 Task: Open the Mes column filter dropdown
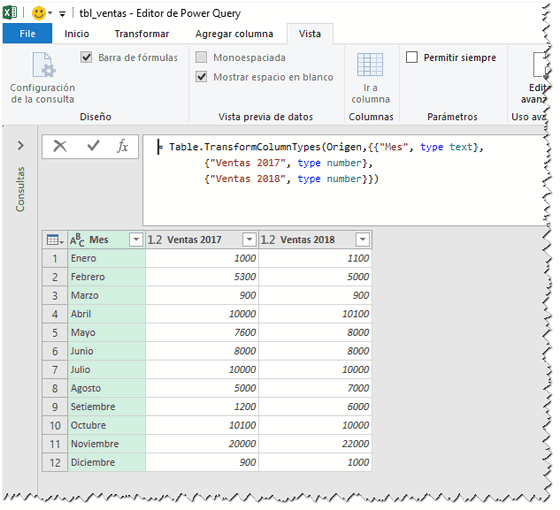coord(136,239)
